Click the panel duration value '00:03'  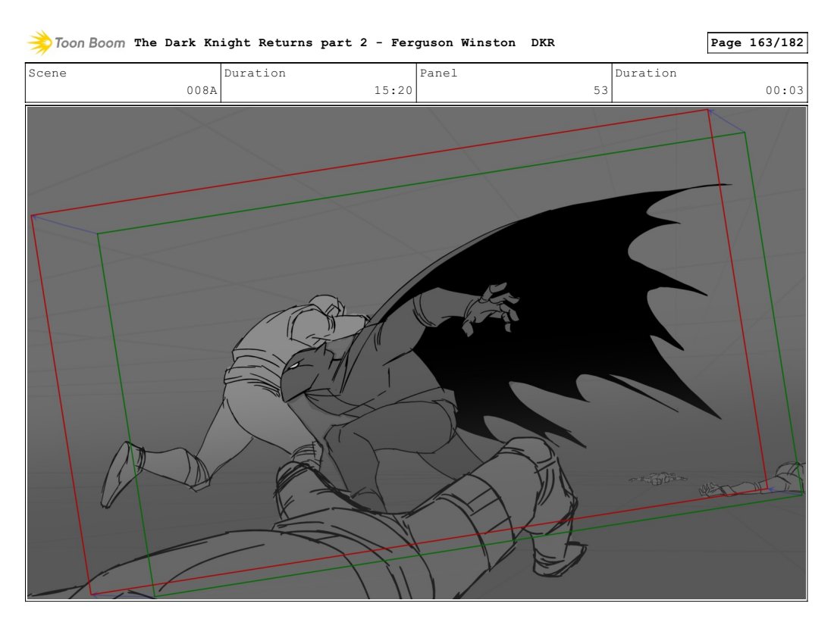[785, 90]
